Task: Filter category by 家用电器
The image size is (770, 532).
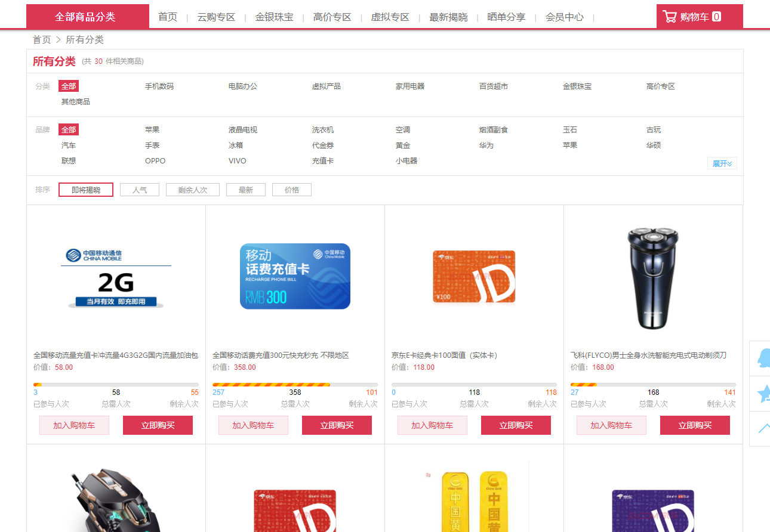Action: pyautogui.click(x=410, y=86)
